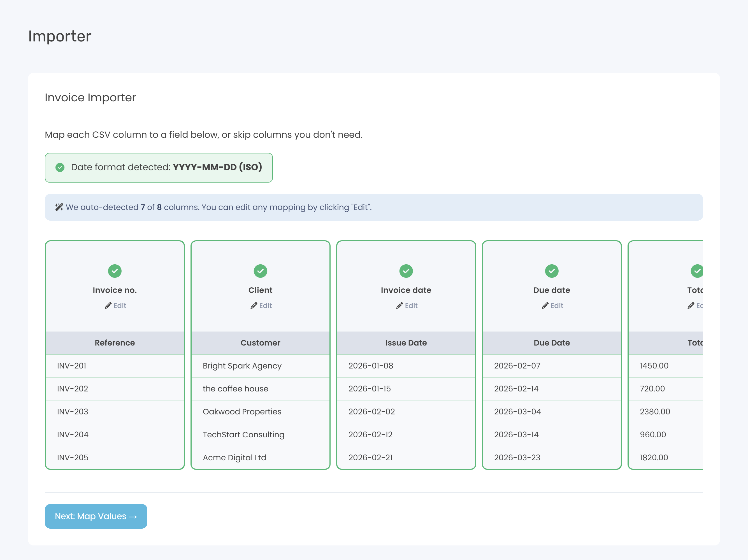The height and width of the screenshot is (560, 748).
Task: Click the total value 1820.00
Action: pos(666,458)
